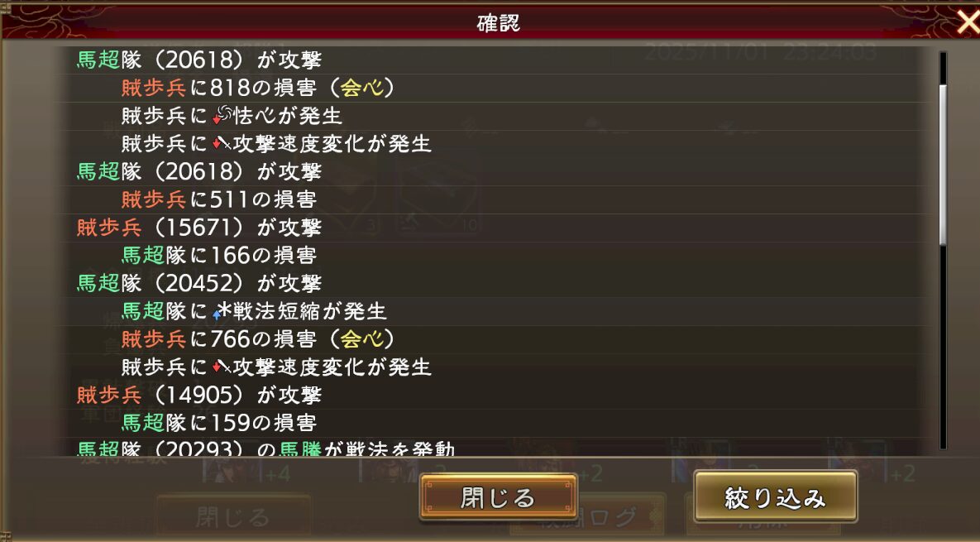Click the 賊歩兵 (15671) が攻撃 entry
The image size is (980, 542).
(x=199, y=228)
